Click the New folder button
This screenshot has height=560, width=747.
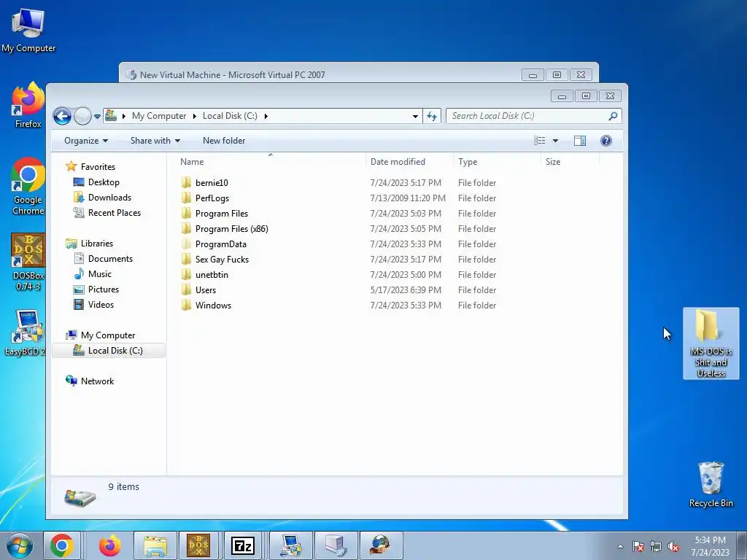click(x=224, y=141)
